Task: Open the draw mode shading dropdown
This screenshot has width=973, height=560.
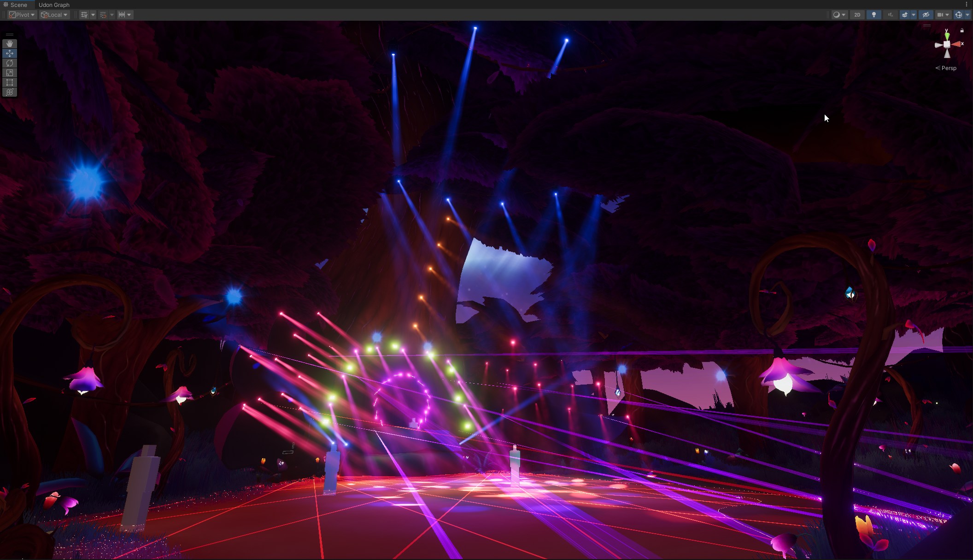Action: coord(839,15)
